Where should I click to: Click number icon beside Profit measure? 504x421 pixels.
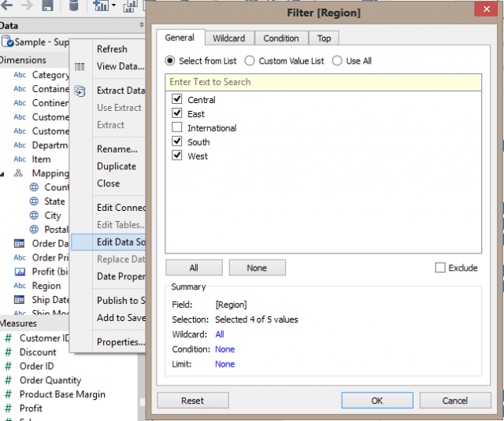coord(9,408)
